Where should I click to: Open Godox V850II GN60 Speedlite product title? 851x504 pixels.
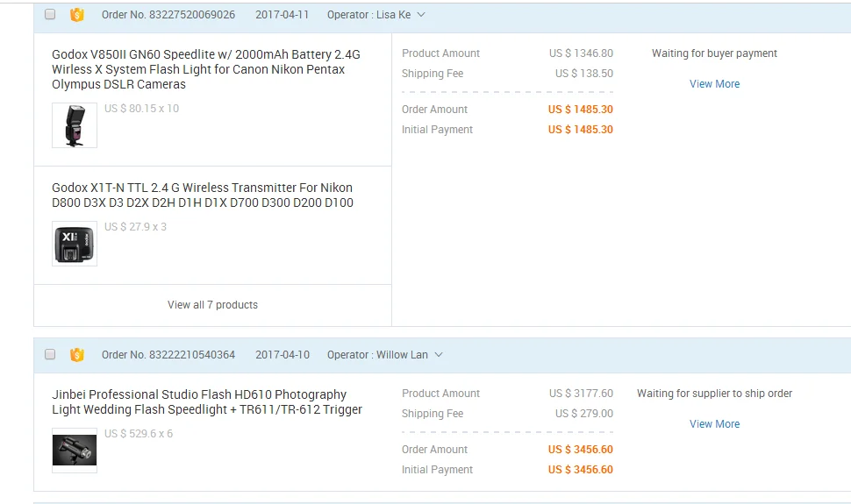tap(206, 69)
